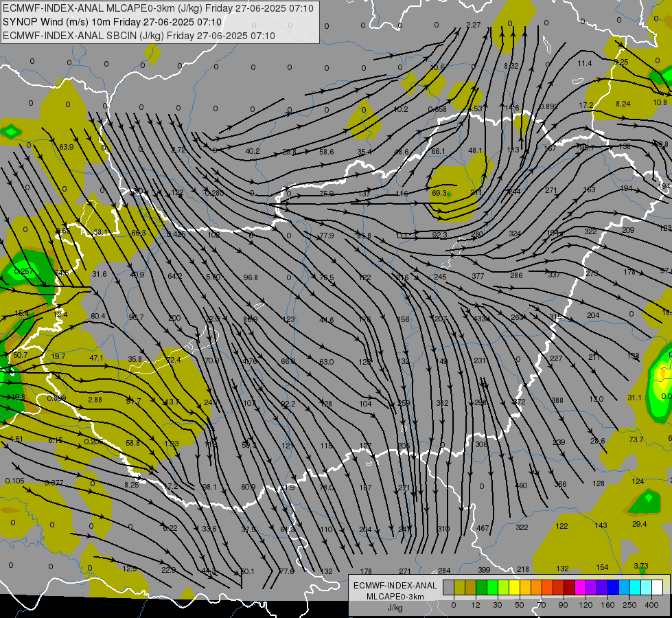The height and width of the screenshot is (618, 672).
Task: Click the map value 0.105
Action: pyautogui.click(x=15, y=481)
